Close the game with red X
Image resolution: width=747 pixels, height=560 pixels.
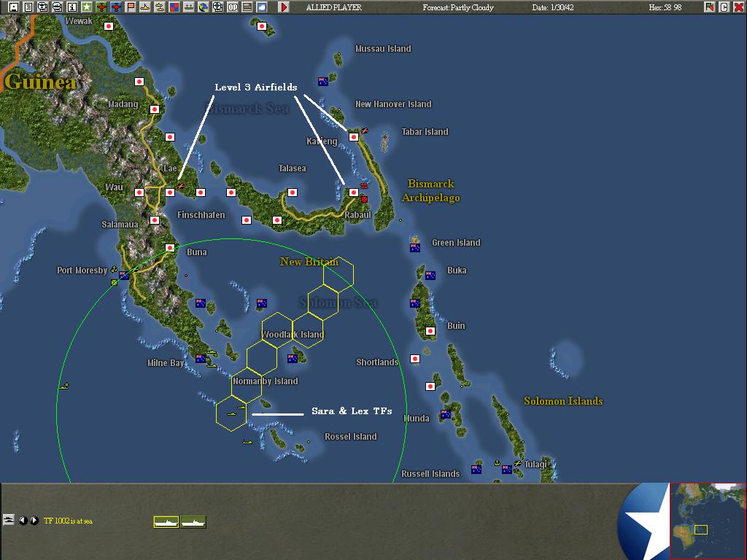738,7
